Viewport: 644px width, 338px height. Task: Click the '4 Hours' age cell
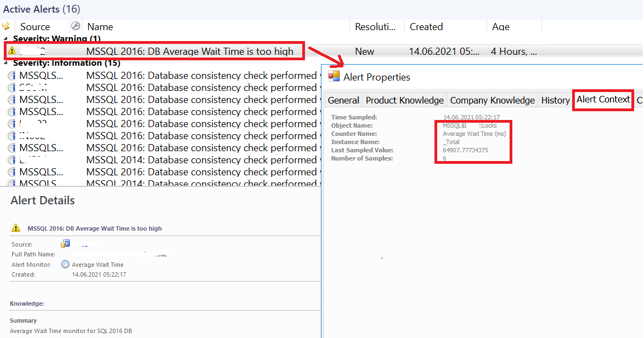click(513, 51)
